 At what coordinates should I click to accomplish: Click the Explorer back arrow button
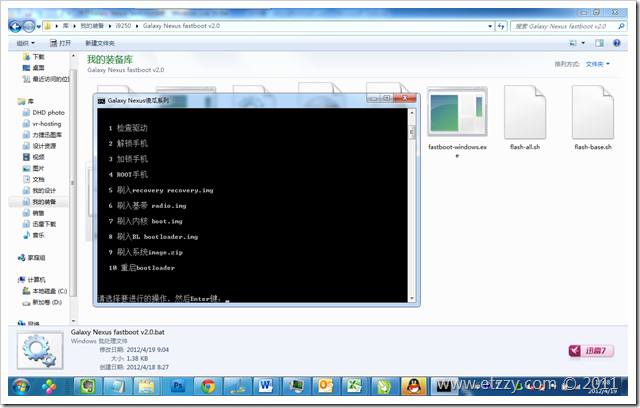pyautogui.click(x=16, y=27)
